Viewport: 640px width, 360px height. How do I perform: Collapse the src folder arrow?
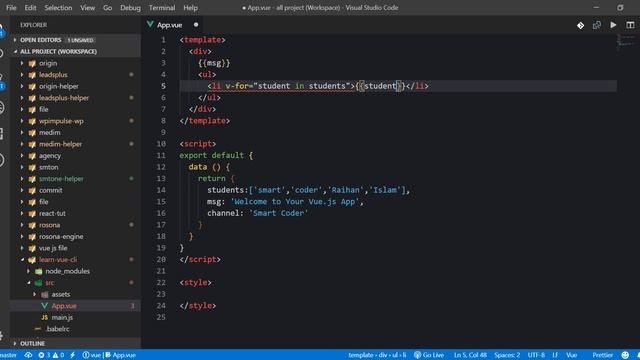(29, 283)
